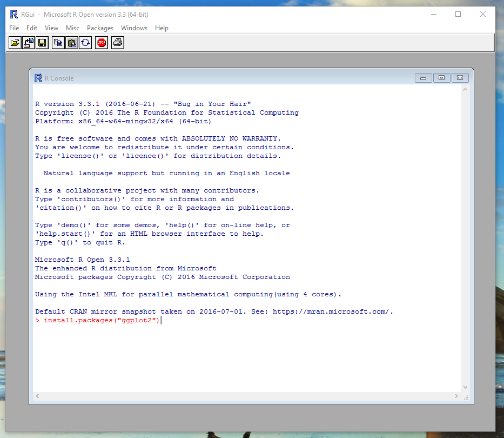Close the main RGui window

point(483,14)
